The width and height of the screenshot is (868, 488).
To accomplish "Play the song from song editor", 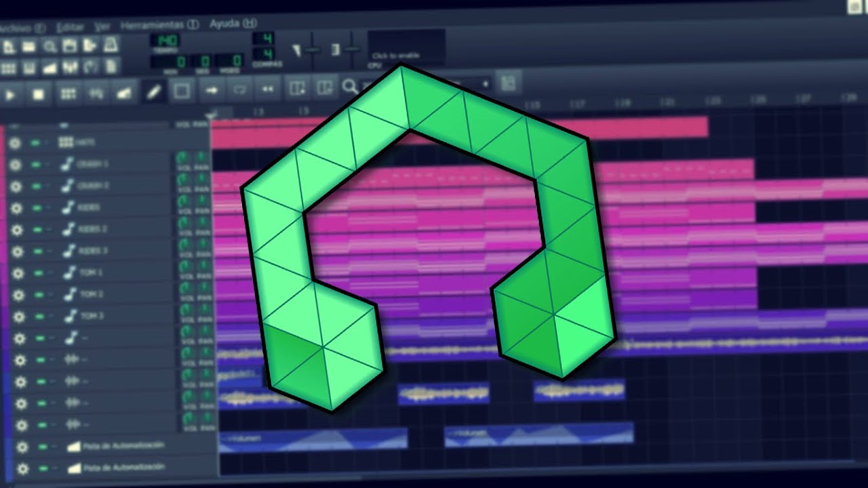I will [x=10, y=94].
